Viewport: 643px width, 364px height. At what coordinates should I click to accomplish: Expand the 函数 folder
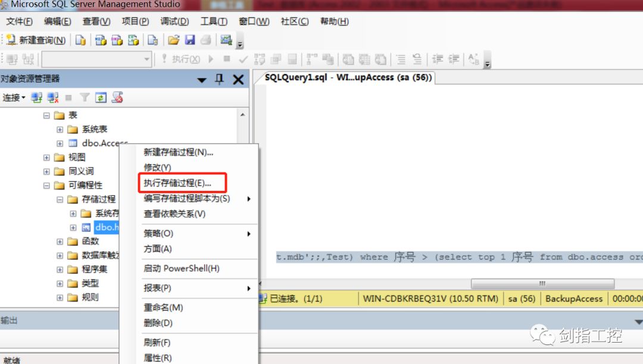60,241
